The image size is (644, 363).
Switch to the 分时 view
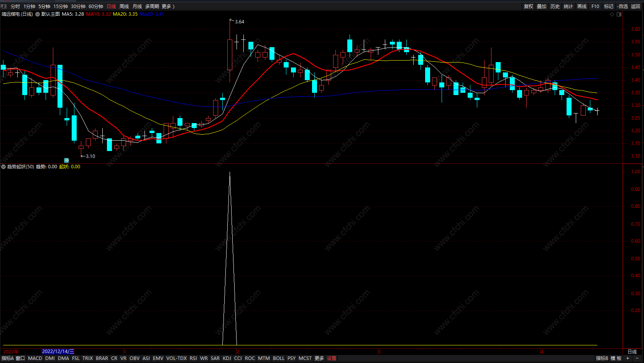15,6
